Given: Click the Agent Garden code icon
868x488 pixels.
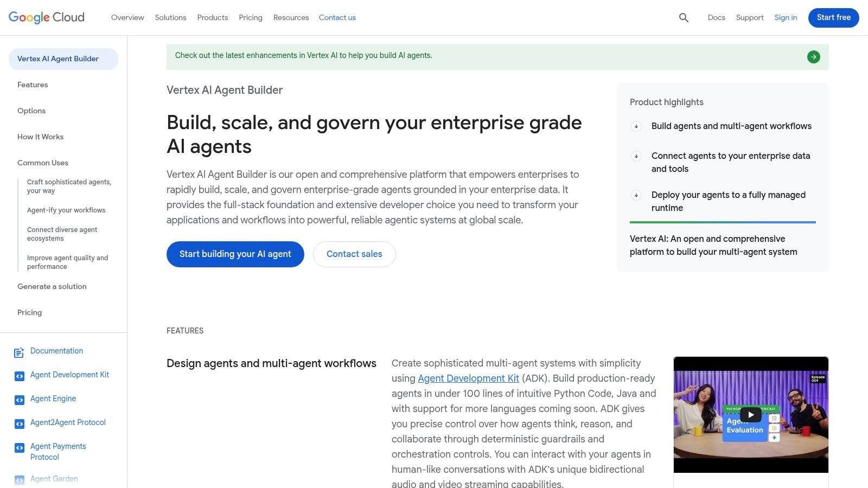Looking at the screenshot, I should (x=19, y=478).
